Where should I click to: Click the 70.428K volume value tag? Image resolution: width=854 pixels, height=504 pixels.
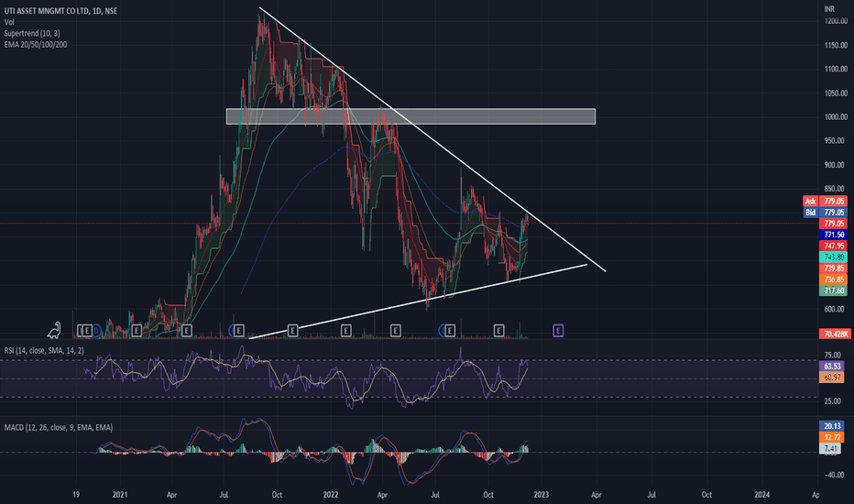click(835, 334)
